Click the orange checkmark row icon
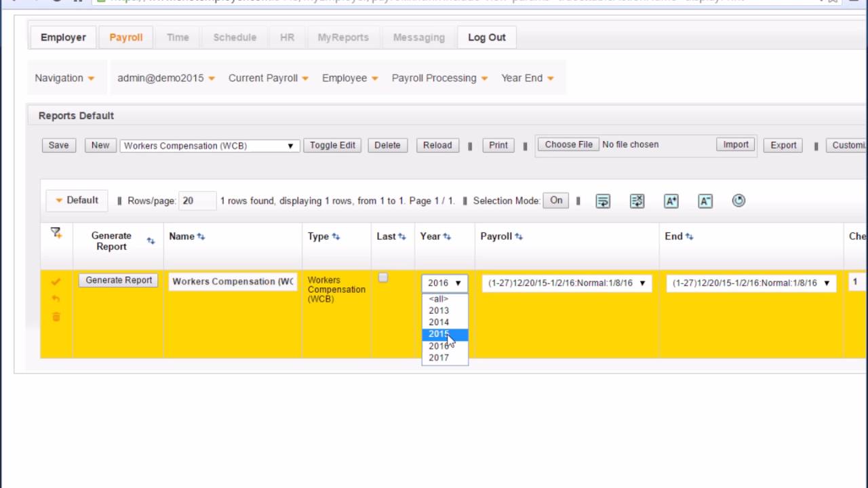868x488 pixels. coord(56,281)
